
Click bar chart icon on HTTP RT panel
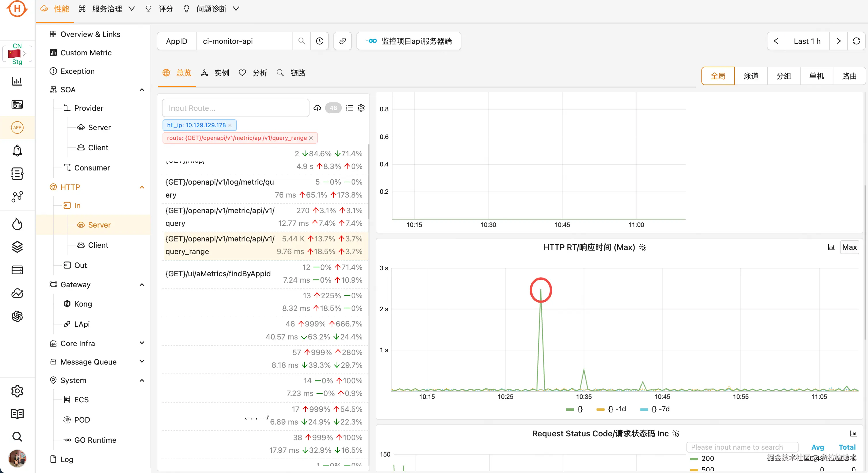[831, 247]
